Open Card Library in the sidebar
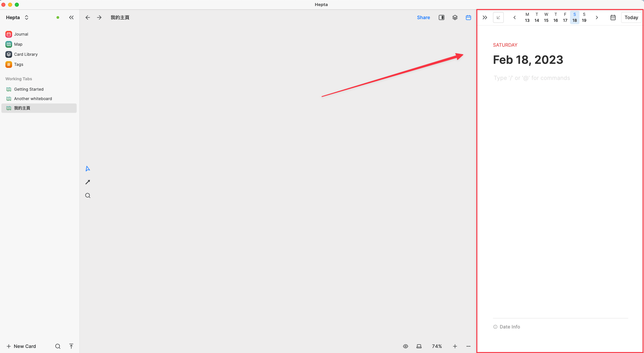This screenshot has width=644, height=353. pos(26,54)
